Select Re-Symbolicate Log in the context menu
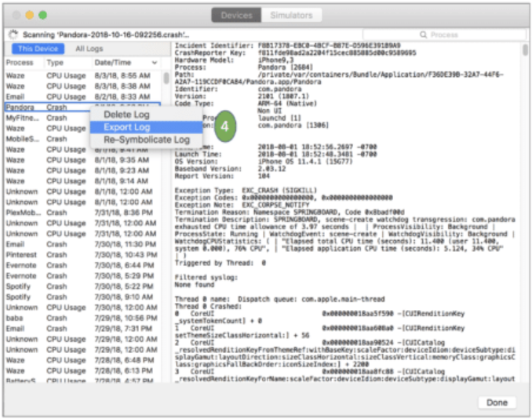This screenshot has height=419, width=532. pos(147,140)
